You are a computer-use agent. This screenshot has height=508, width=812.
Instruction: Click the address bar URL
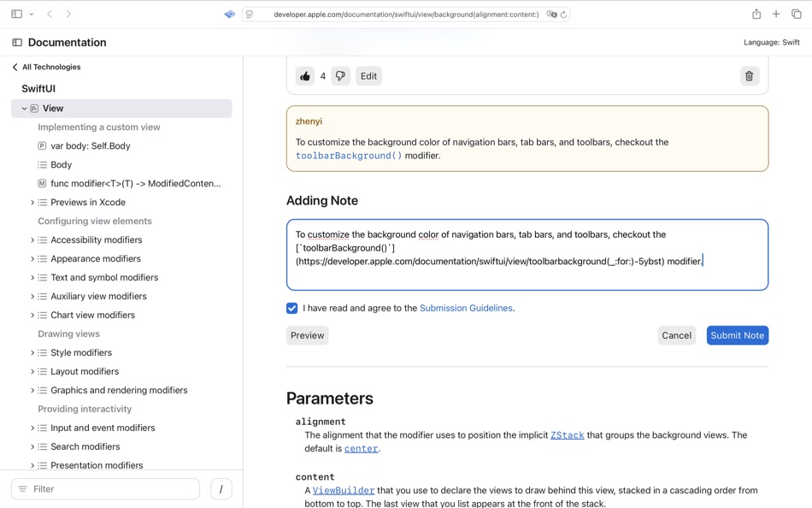pos(406,15)
